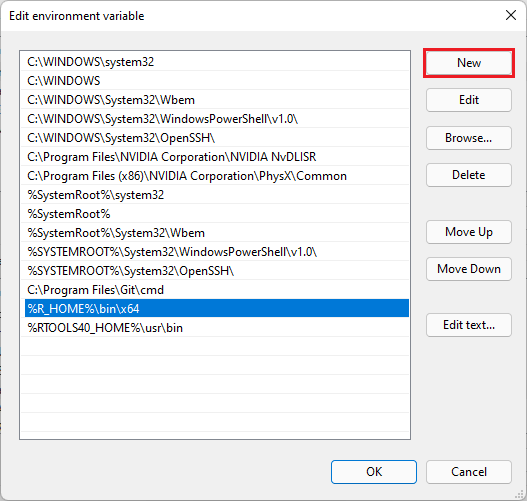Viewport: 527px width, 501px height.
Task: Click the highlighted %R_HOME%\bin\x64 entry
Action: (217, 308)
